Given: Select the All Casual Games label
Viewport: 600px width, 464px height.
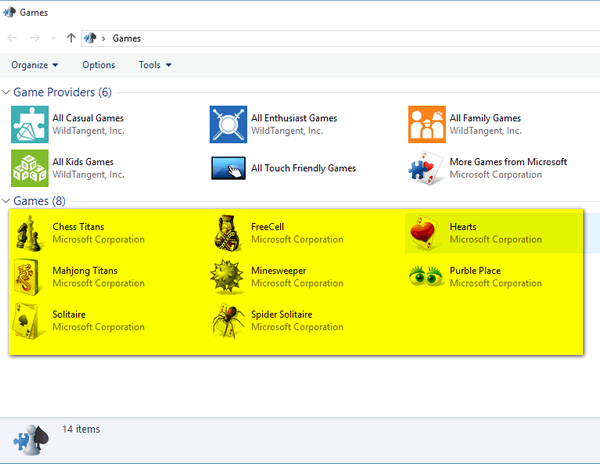Looking at the screenshot, I should 88,118.
